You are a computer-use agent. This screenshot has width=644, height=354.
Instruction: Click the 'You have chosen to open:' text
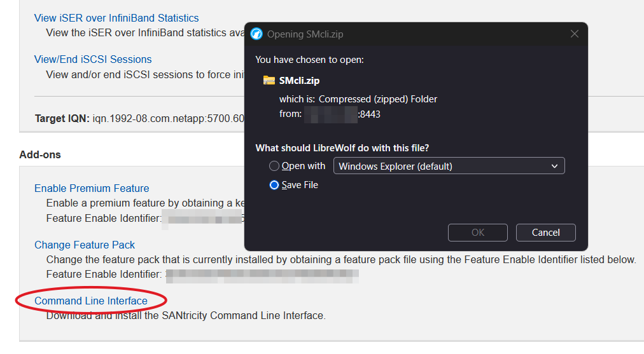tap(309, 60)
